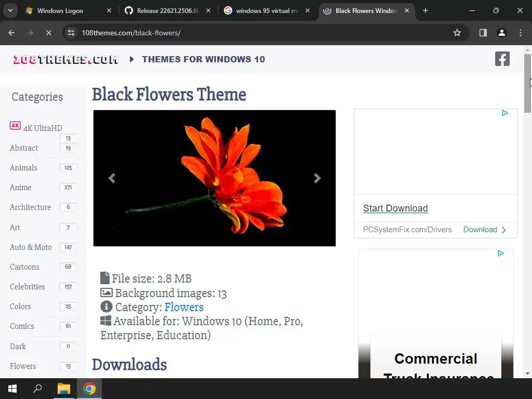Go forward to the next page
532x399 pixels.
tap(30, 33)
